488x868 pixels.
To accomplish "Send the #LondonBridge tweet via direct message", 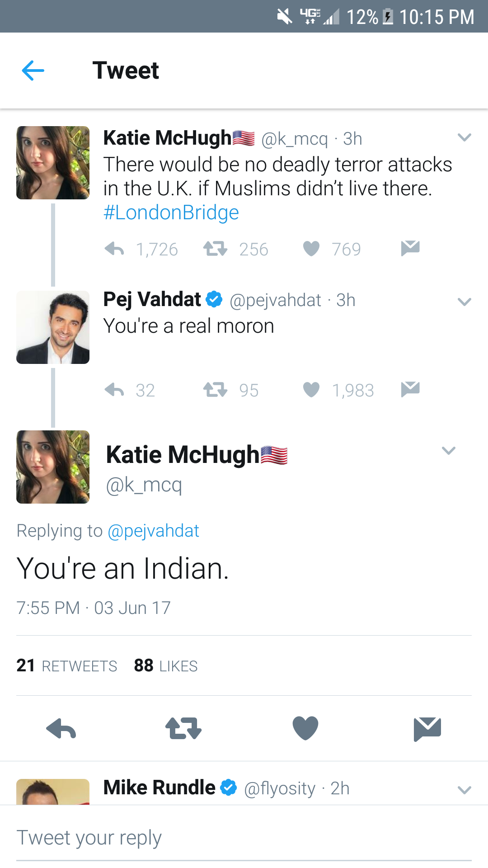I will [410, 248].
